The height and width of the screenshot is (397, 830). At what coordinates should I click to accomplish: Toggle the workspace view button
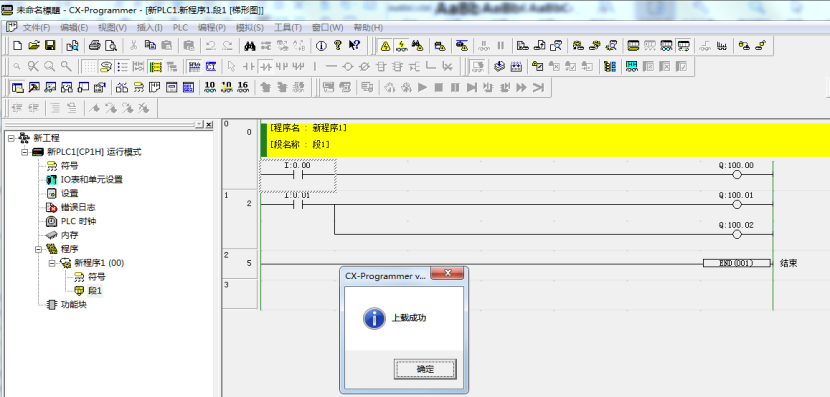[17, 87]
